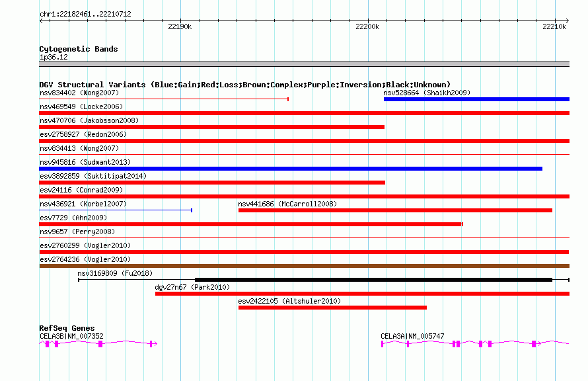Click the chr1:22182461..22210712 coordinate label

[85, 14]
